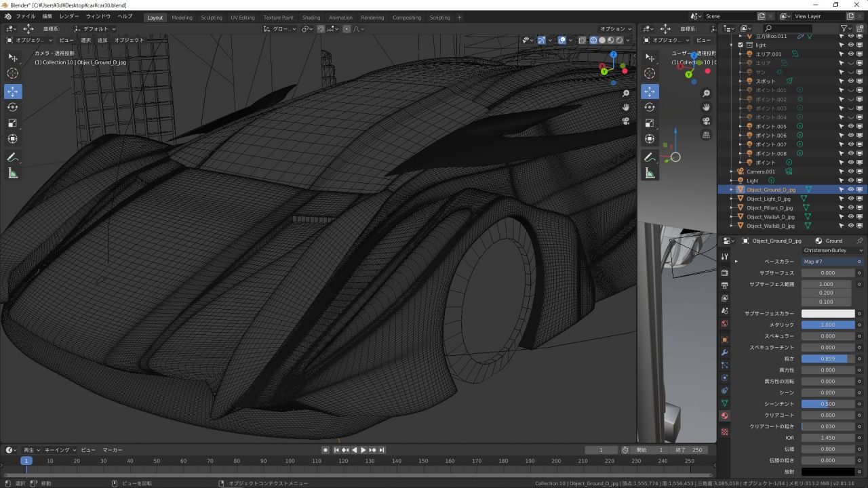Open the Texture checker properties tab

[724, 432]
